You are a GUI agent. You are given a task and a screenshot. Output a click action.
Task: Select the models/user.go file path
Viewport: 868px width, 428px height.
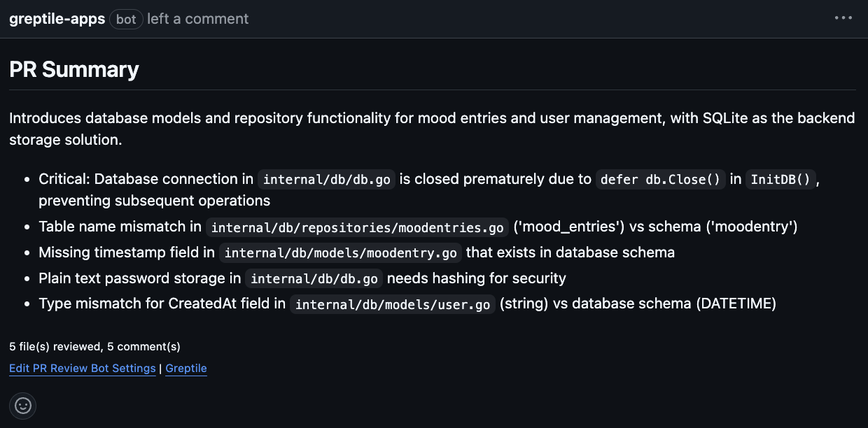coord(393,304)
